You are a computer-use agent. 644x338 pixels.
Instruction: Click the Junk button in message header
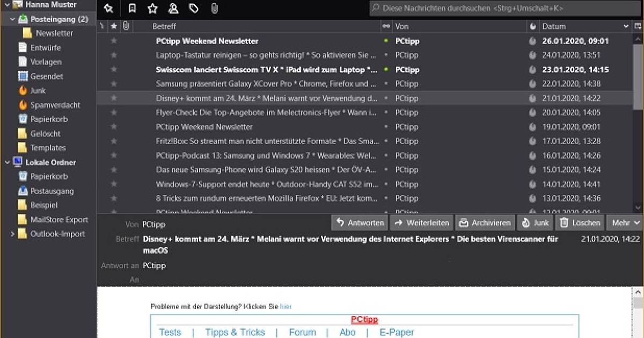[535, 222]
